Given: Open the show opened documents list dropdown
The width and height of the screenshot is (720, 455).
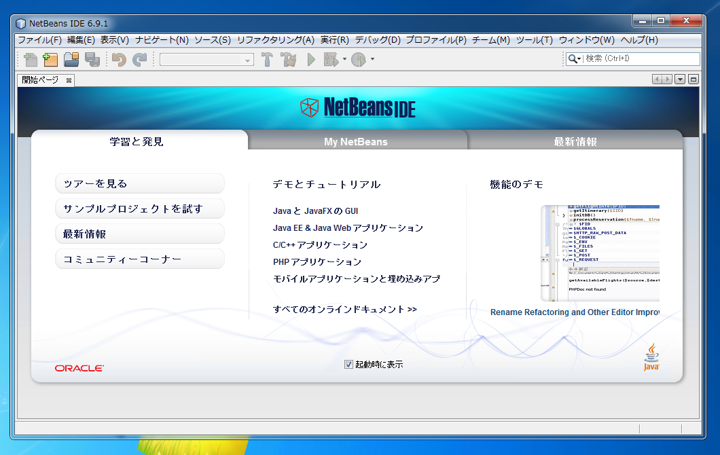Looking at the screenshot, I should tap(680, 79).
